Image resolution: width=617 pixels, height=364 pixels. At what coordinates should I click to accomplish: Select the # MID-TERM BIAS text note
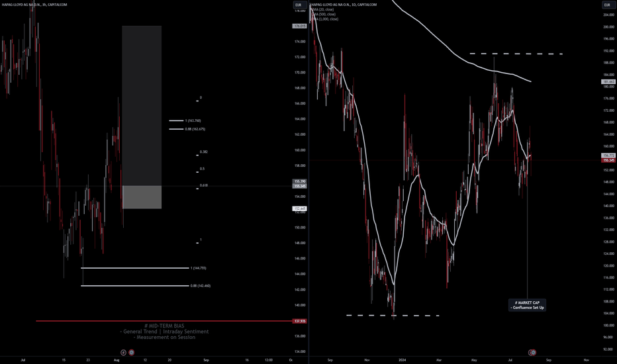coord(164,326)
